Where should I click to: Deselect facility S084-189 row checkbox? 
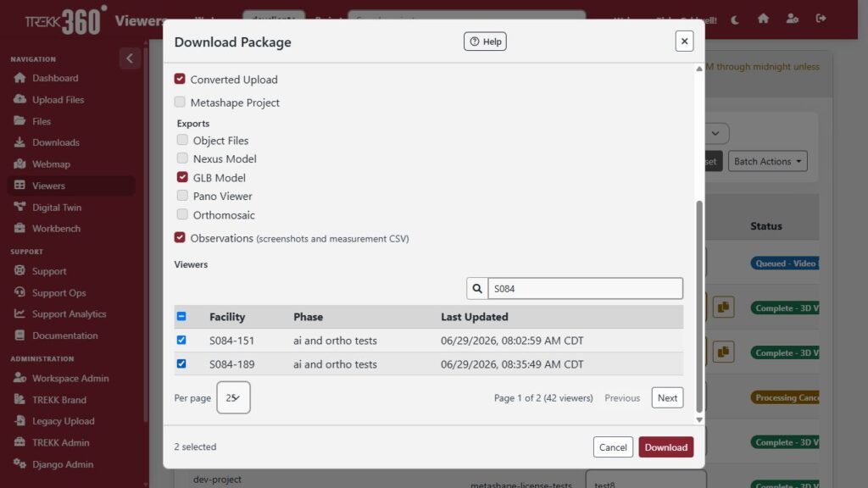[x=181, y=363]
